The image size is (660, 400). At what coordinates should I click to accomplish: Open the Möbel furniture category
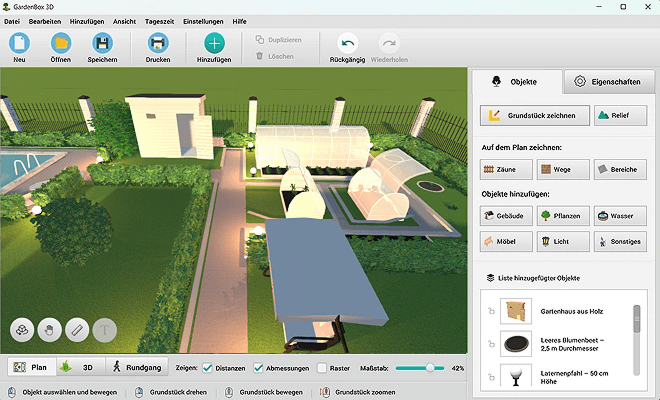(x=506, y=241)
